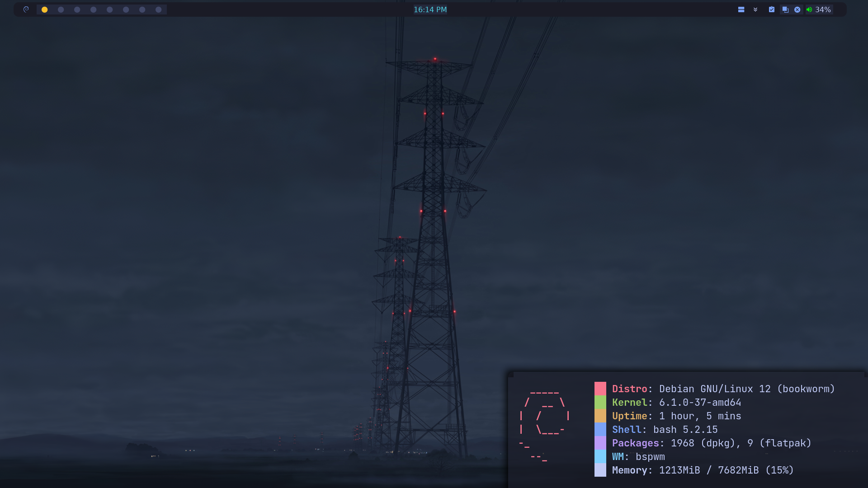Expand the double chevron tray arrow

tap(755, 9)
